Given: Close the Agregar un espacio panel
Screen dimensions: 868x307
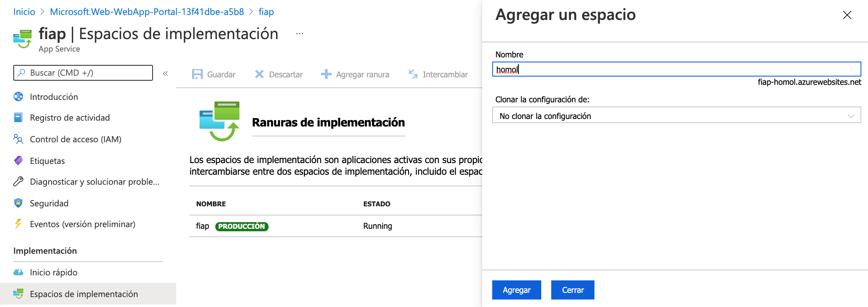Looking at the screenshot, I should 847,15.
